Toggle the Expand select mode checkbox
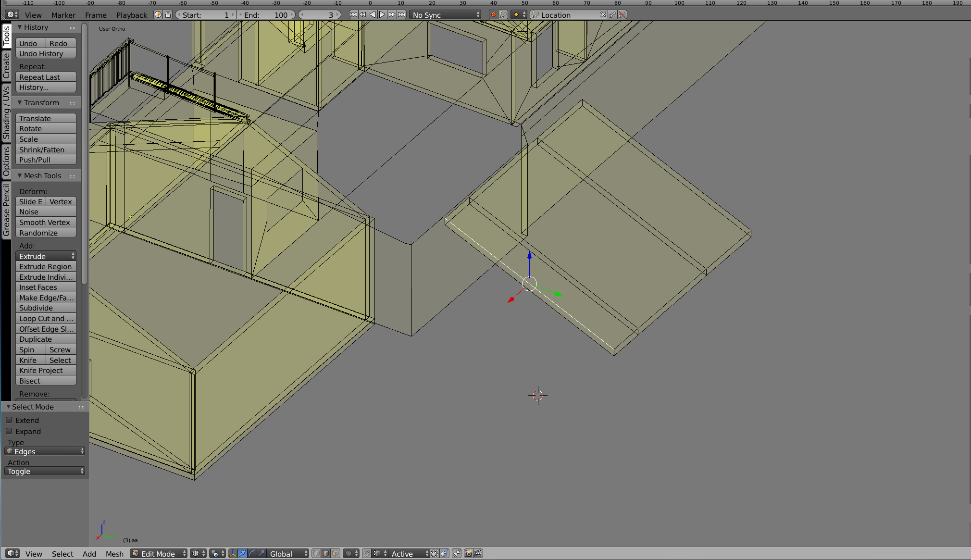 (x=9, y=431)
